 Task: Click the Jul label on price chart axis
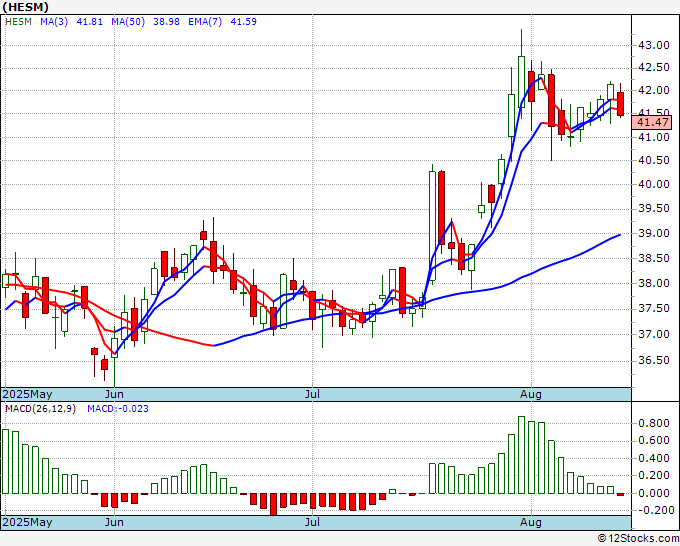click(x=312, y=394)
